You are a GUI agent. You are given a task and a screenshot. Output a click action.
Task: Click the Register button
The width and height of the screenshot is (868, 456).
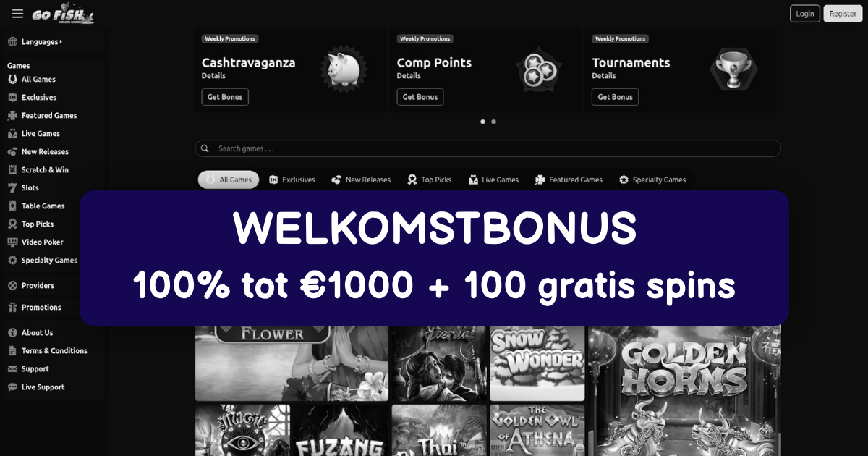click(843, 14)
